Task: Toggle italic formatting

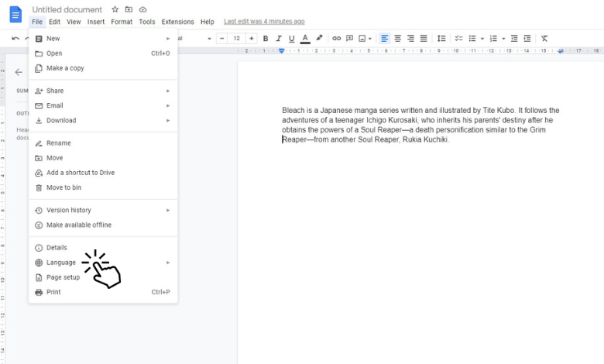Action: [x=279, y=39]
